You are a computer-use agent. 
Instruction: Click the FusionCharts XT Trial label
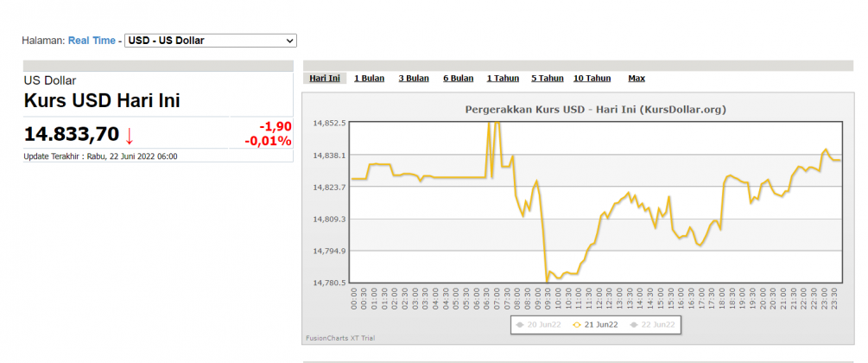pos(340,338)
